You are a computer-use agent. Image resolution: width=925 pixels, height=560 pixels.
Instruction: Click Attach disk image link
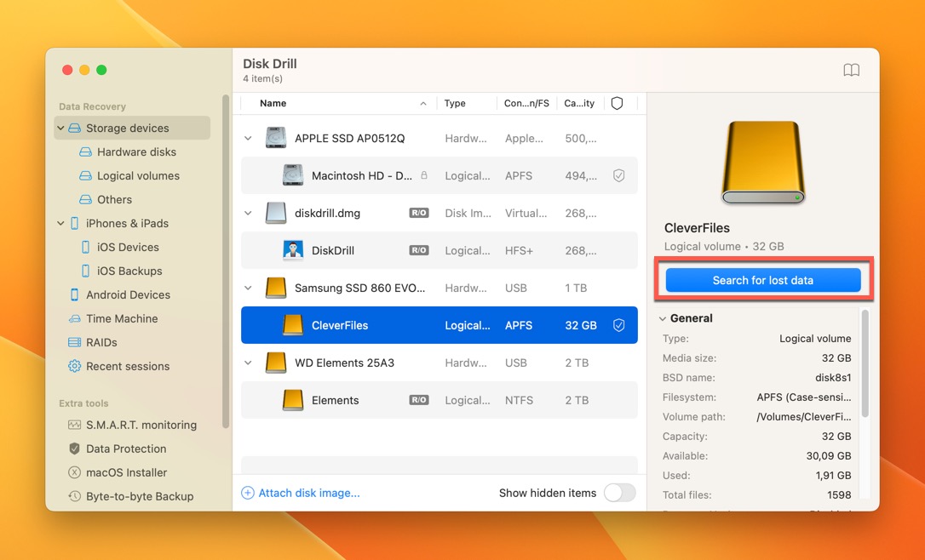click(309, 493)
